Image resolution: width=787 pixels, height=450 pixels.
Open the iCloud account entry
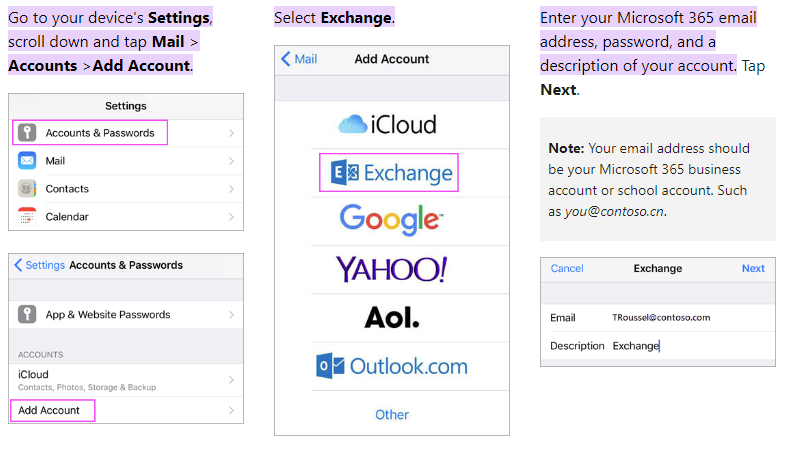pyautogui.click(x=126, y=380)
